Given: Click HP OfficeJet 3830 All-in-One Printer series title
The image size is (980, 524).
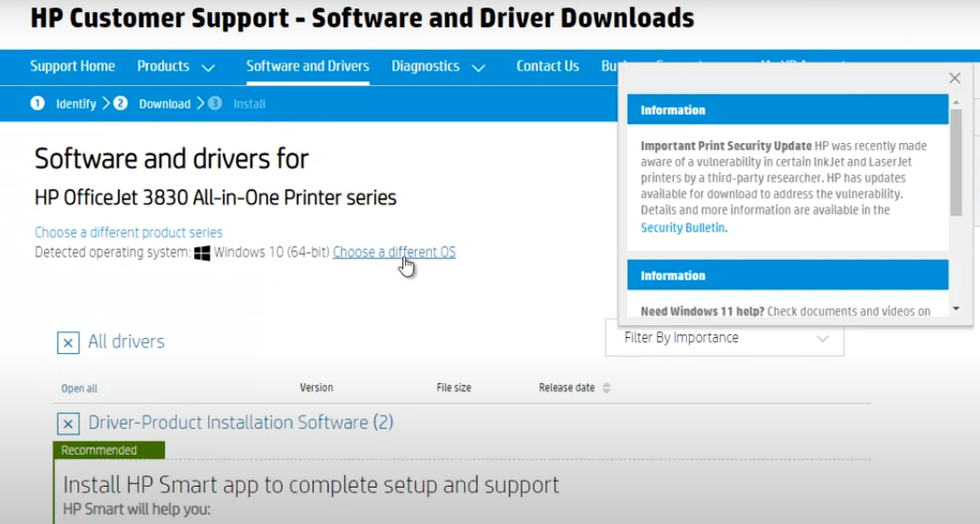Looking at the screenshot, I should [216, 198].
